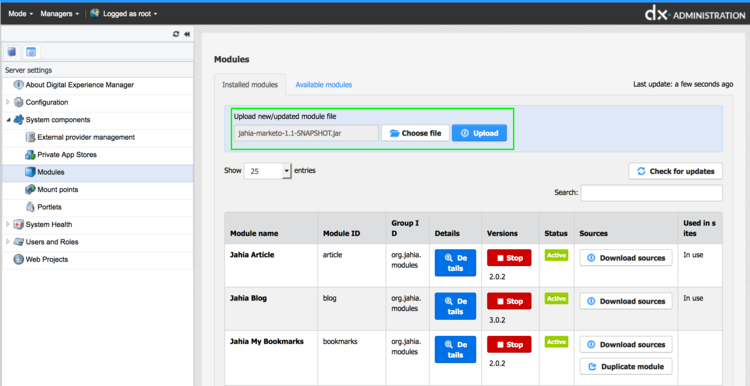The width and height of the screenshot is (750, 386).
Task: Click Duplicate module for Jahia My Bookmarks
Action: (x=626, y=366)
